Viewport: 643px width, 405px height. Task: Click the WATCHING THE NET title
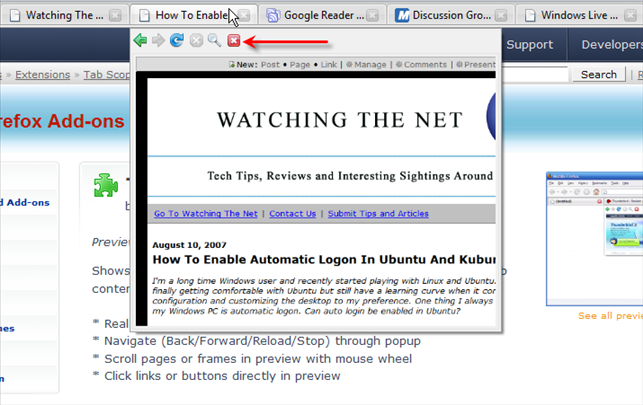(340, 120)
